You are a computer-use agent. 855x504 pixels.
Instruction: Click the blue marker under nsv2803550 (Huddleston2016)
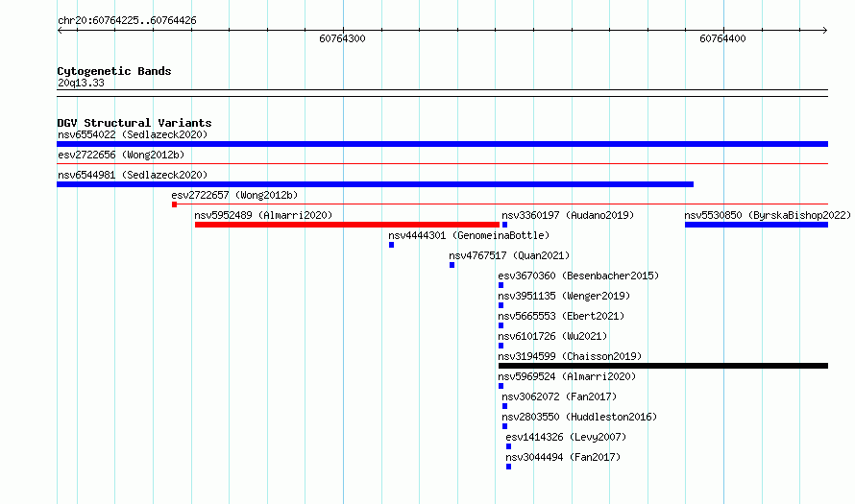tap(504, 426)
